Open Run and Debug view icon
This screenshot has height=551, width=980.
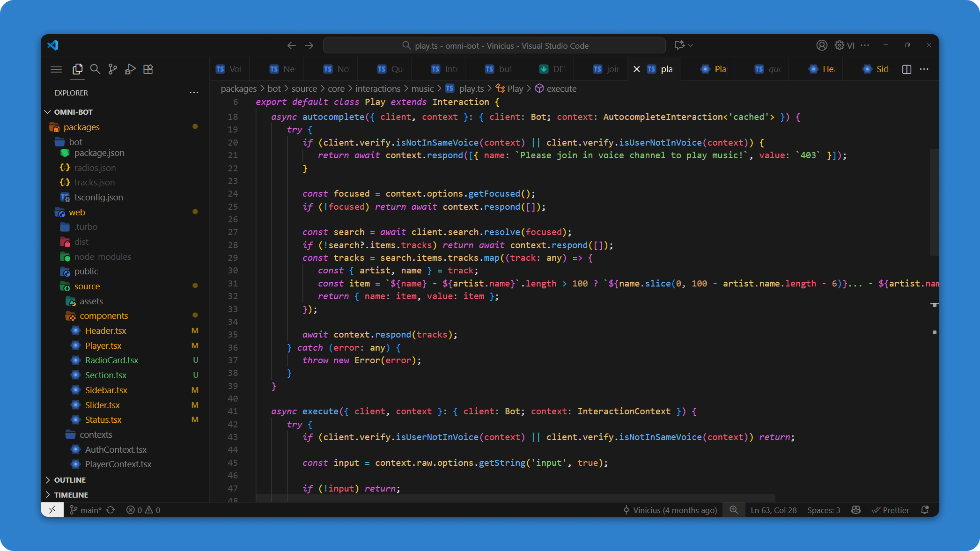click(x=130, y=69)
